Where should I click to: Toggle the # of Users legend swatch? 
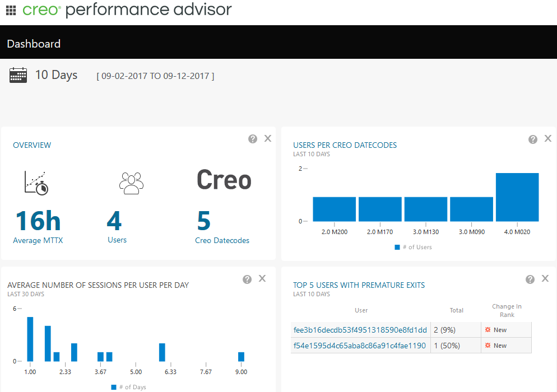[x=397, y=247]
